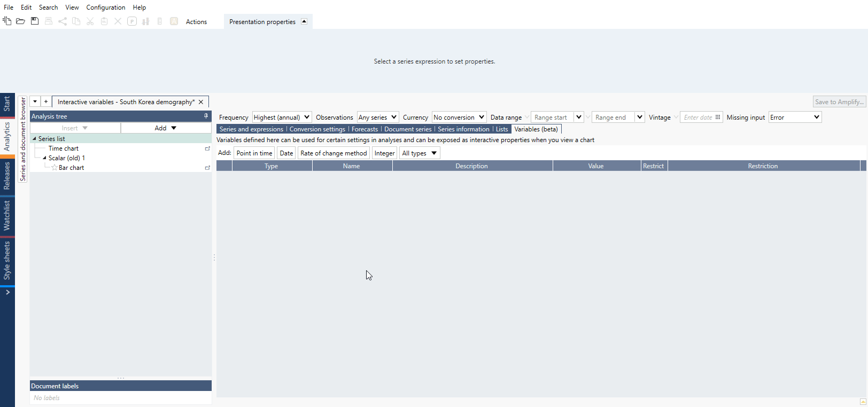Click the Range start input field
Viewport: 868px width, 407px height.
coord(552,117)
